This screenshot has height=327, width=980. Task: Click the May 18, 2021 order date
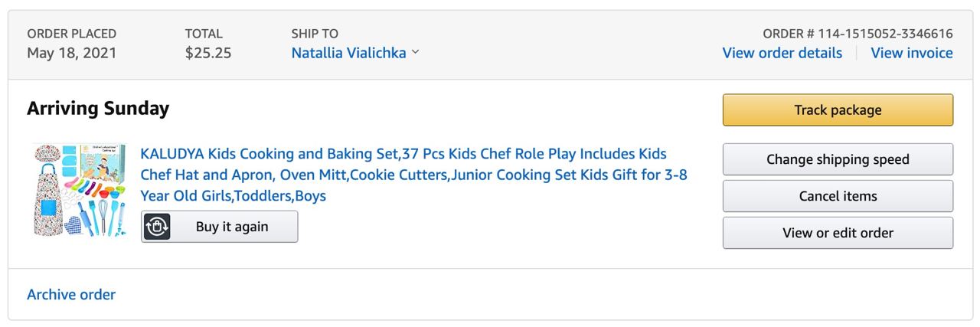pyautogui.click(x=72, y=53)
